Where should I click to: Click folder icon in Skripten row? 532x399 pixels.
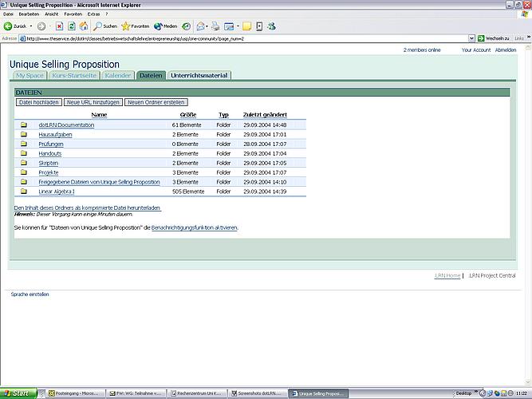23,163
